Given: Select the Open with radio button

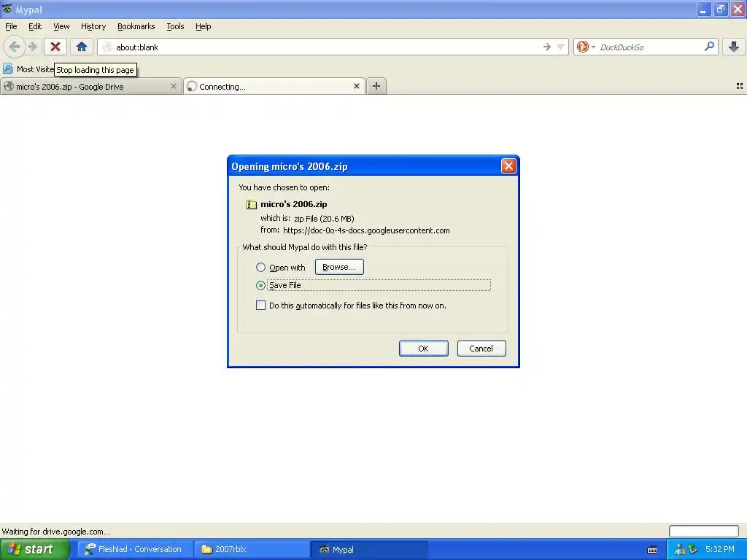Looking at the screenshot, I should click(x=260, y=267).
